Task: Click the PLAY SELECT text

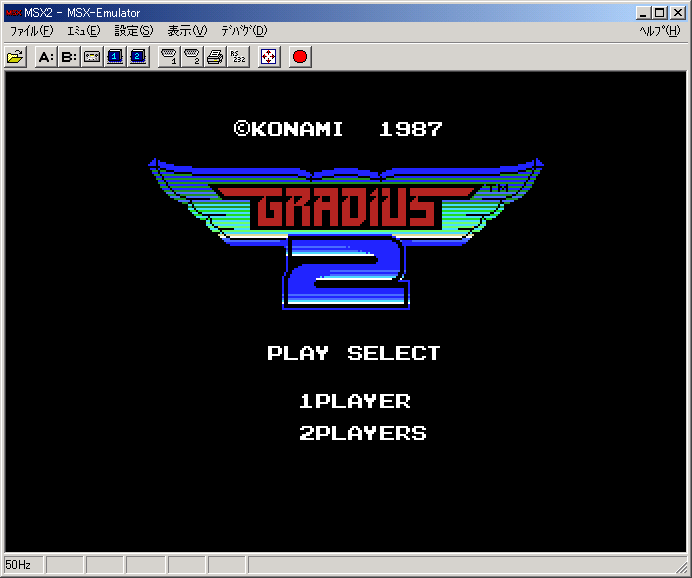Action: click(x=354, y=353)
